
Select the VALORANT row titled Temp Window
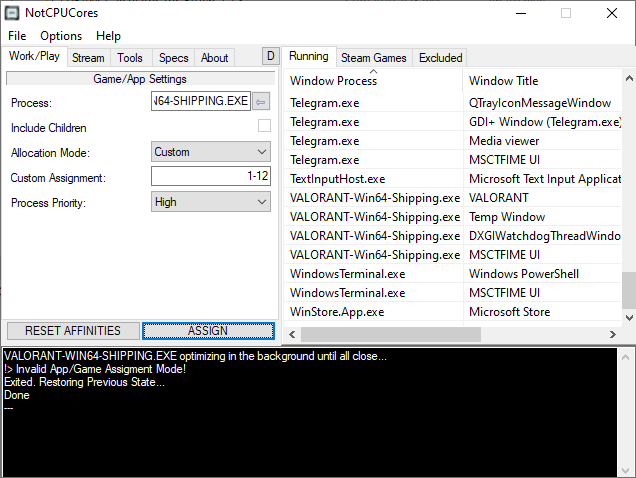452,217
